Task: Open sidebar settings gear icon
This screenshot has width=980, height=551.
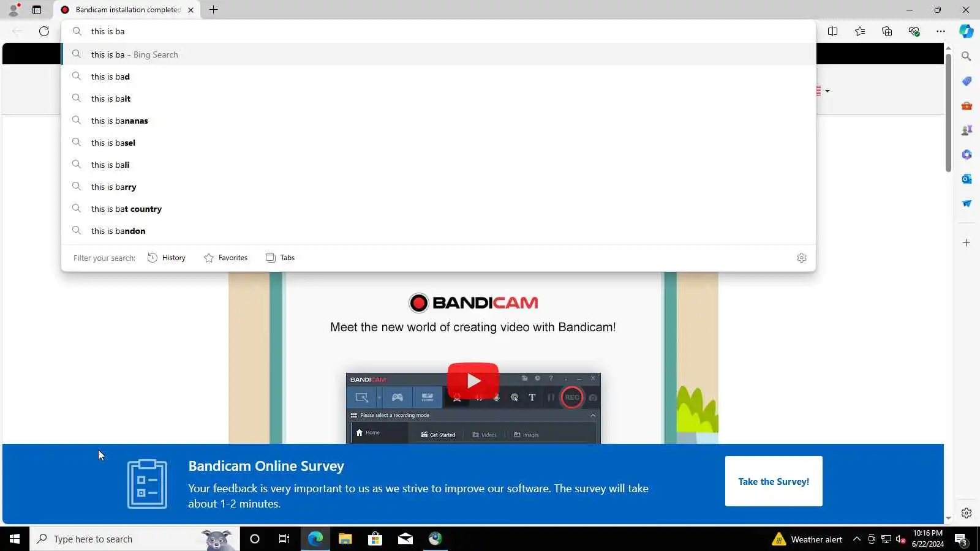Action: (967, 513)
